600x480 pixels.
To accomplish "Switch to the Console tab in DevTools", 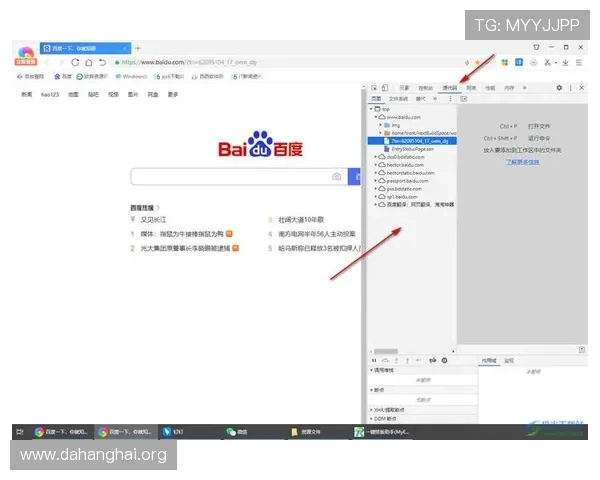I will pos(425,88).
